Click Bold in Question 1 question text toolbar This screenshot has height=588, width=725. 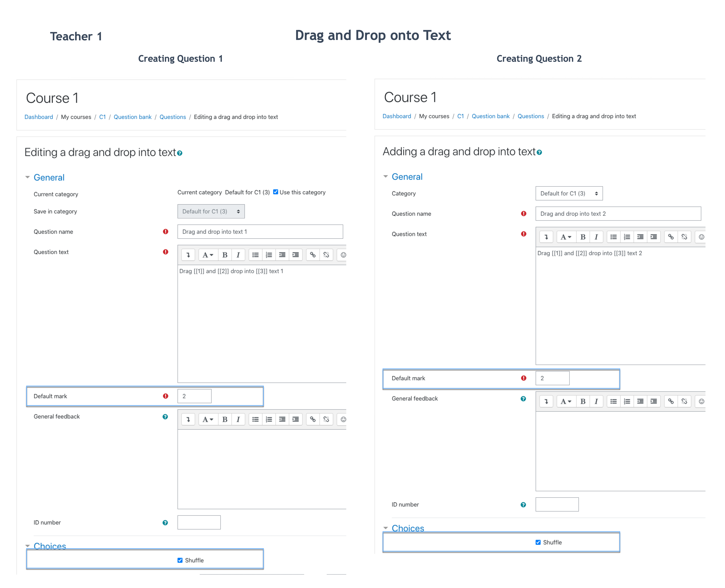tap(225, 255)
